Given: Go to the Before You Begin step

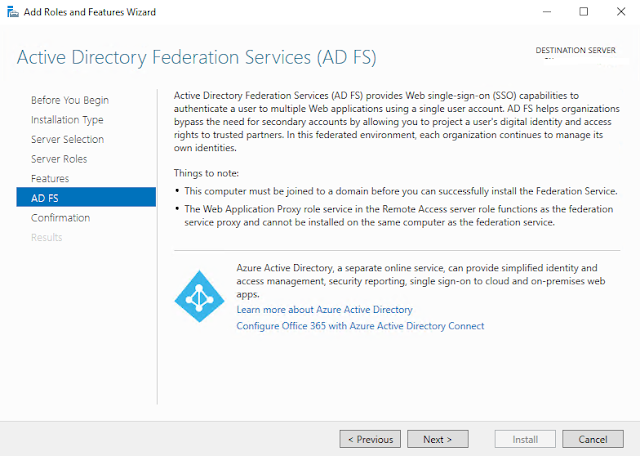Looking at the screenshot, I should 70,100.
